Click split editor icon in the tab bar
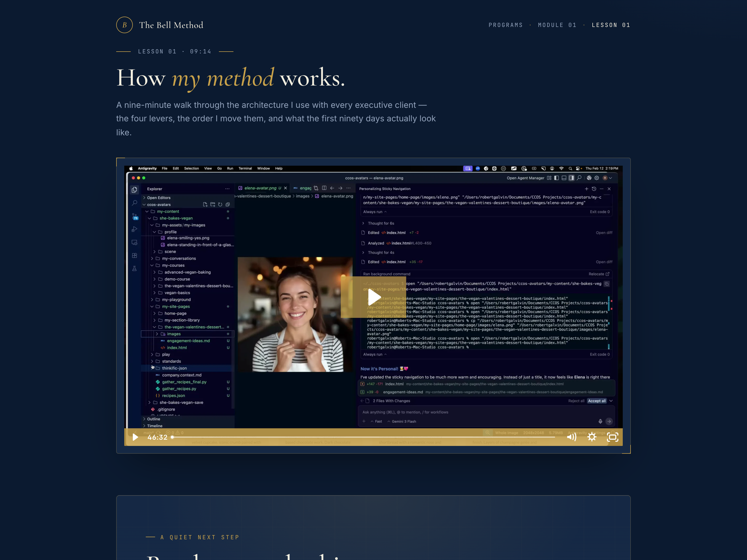This screenshot has width=747, height=560. coord(324,188)
